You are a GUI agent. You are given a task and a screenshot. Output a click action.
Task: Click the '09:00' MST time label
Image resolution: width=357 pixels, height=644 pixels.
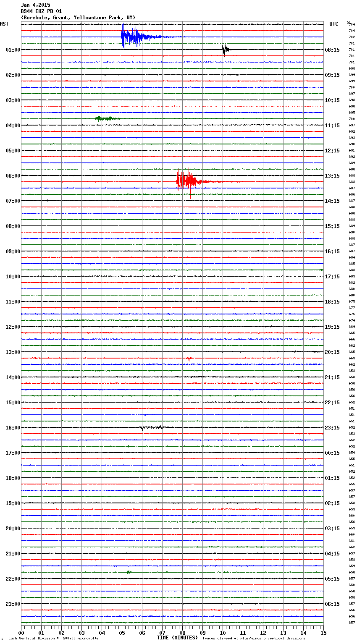tap(13, 251)
